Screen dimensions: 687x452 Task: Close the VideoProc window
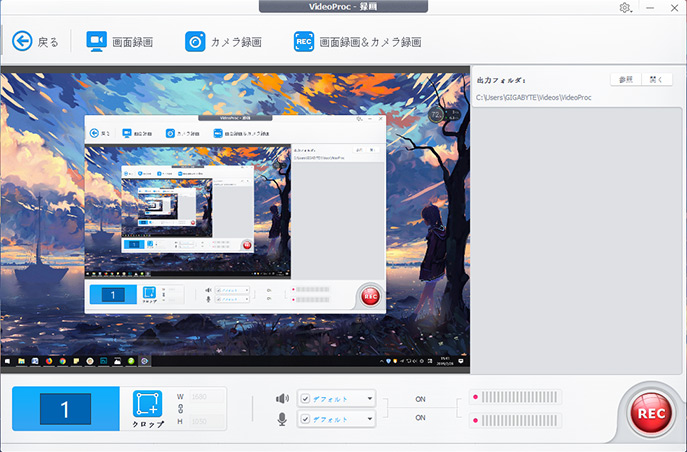pos(674,8)
